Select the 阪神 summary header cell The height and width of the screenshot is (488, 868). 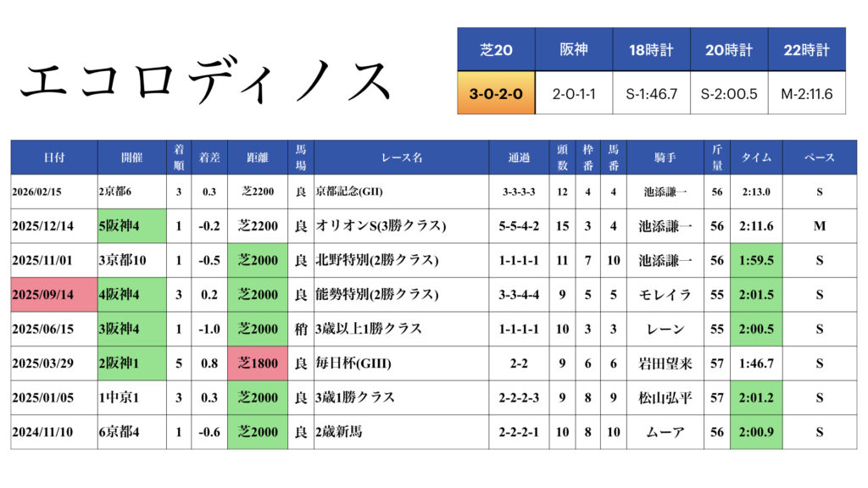(573, 50)
